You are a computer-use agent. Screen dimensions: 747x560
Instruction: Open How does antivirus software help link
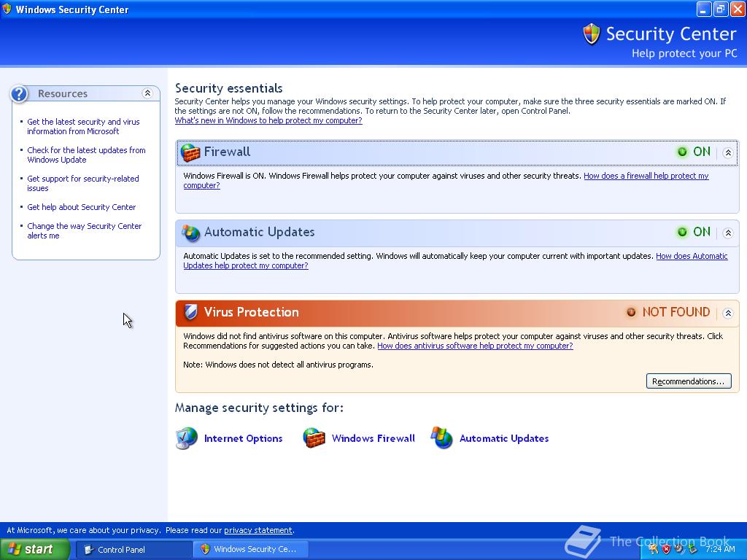click(475, 346)
